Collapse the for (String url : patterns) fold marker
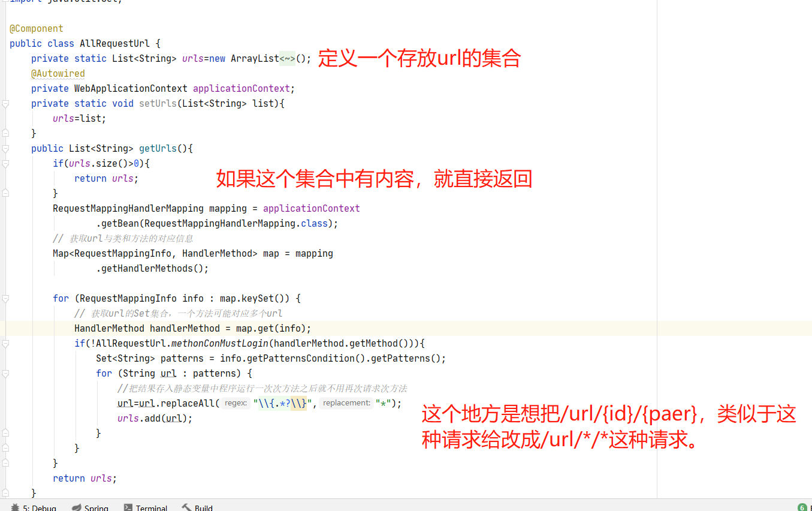The image size is (812, 511). (5, 374)
